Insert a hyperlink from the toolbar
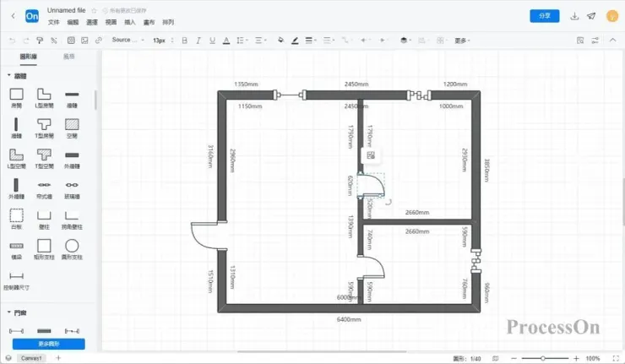Image resolution: width=625 pixels, height=364 pixels. click(99, 41)
